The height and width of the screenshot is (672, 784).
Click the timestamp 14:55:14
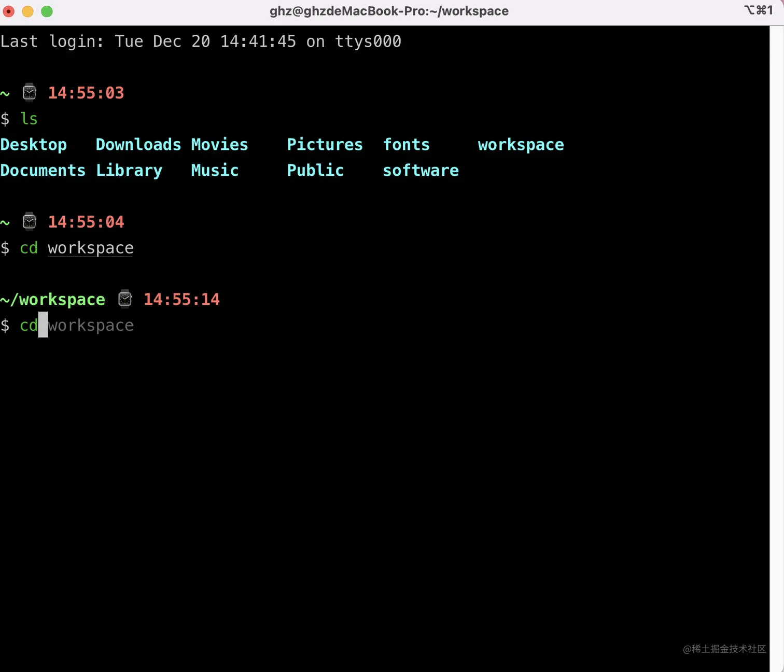[181, 299]
